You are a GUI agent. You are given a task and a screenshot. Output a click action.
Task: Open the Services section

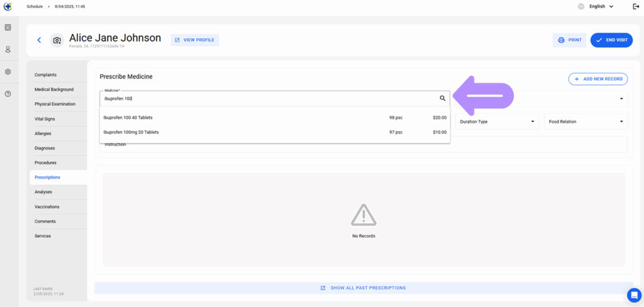[43, 236]
